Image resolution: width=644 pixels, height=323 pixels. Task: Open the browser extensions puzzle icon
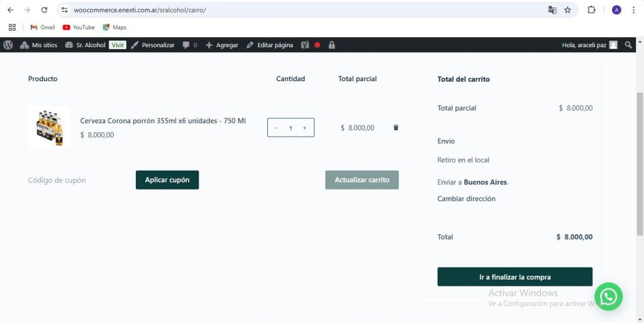[x=591, y=10]
